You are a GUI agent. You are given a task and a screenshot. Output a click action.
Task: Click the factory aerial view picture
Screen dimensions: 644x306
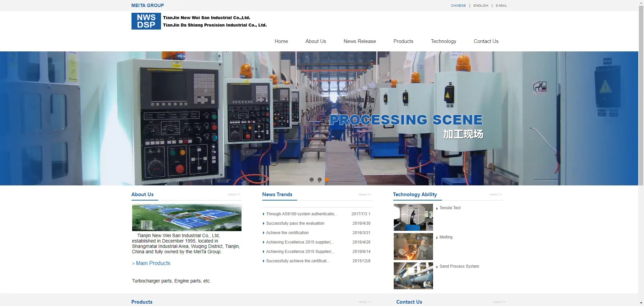coord(186,217)
